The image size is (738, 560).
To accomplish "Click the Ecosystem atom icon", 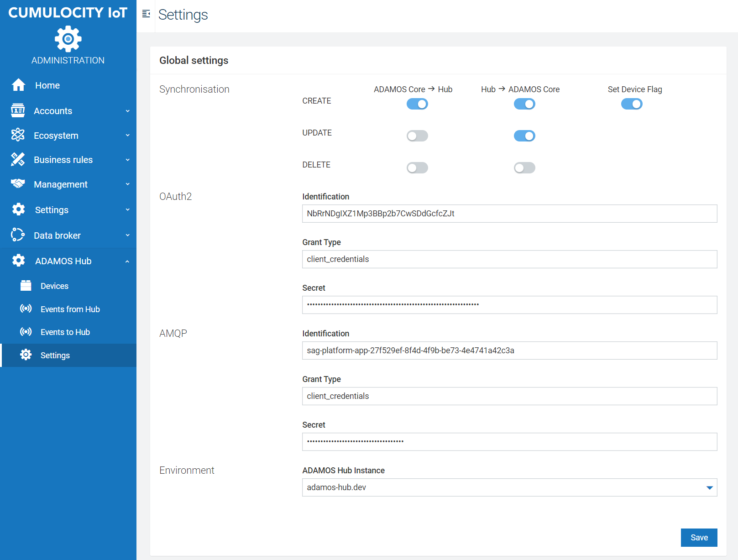I will [18, 135].
